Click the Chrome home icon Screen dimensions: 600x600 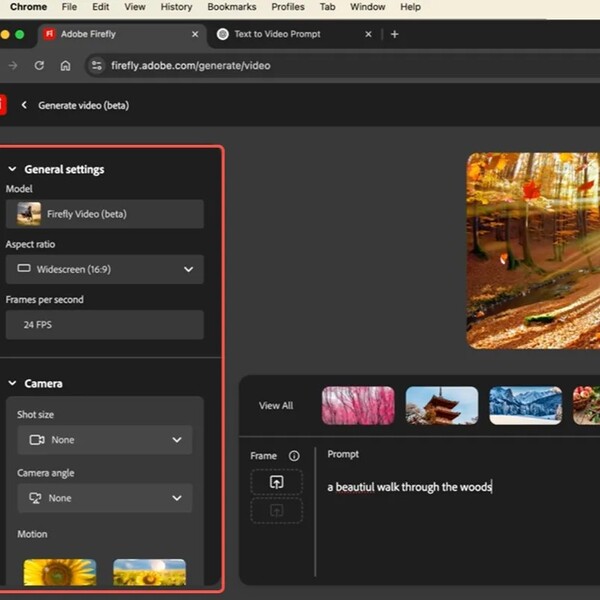(x=65, y=65)
